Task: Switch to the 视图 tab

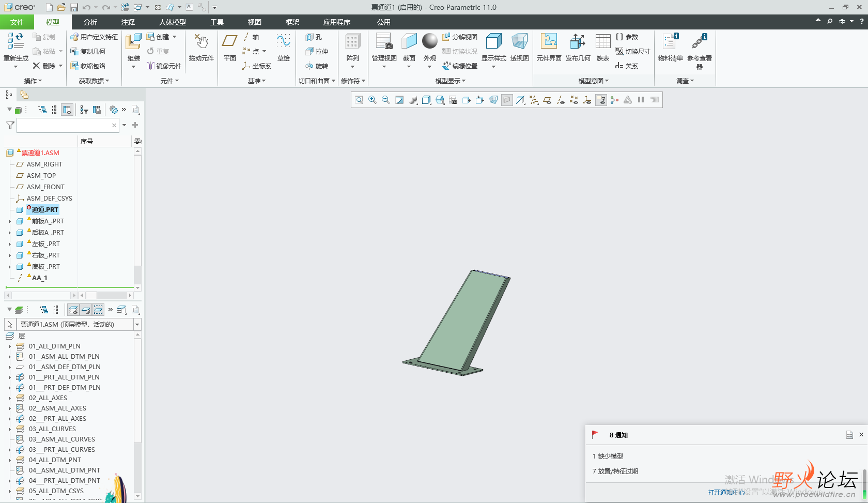Action: pyautogui.click(x=255, y=22)
